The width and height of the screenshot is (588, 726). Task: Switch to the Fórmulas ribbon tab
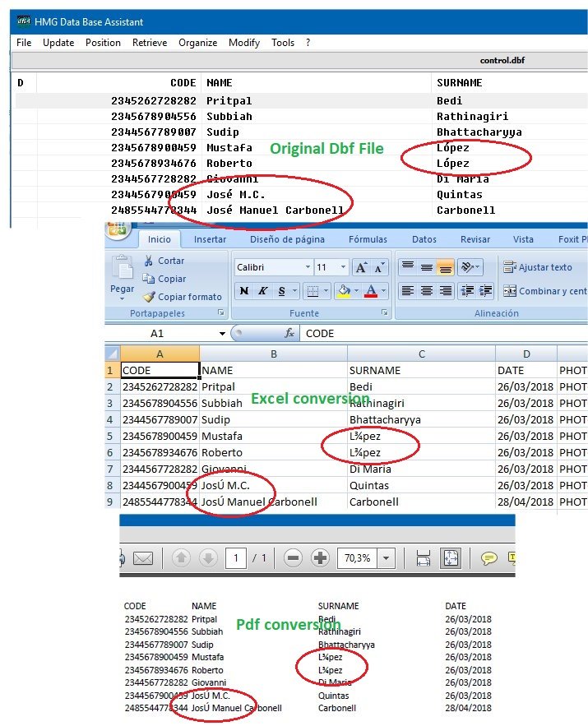pos(368,239)
